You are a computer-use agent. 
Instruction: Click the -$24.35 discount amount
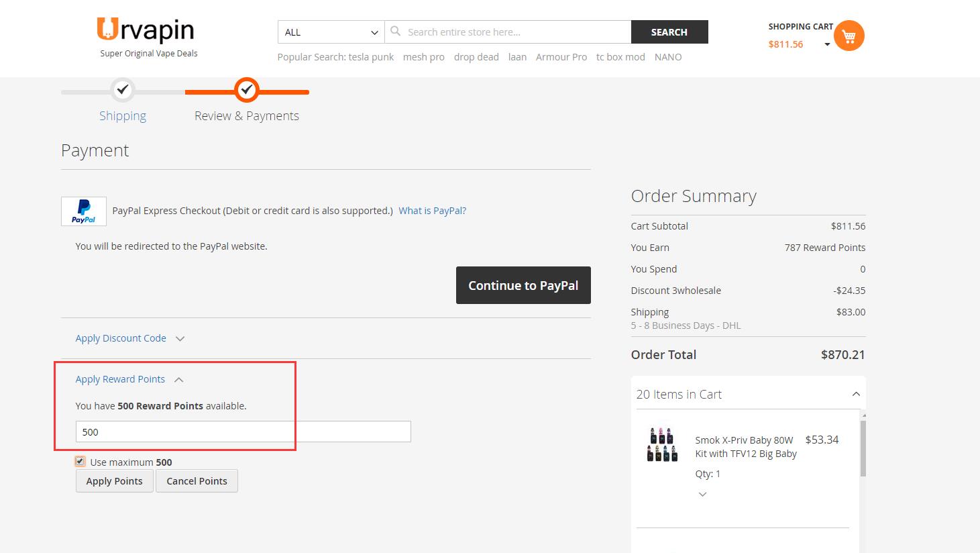(849, 291)
